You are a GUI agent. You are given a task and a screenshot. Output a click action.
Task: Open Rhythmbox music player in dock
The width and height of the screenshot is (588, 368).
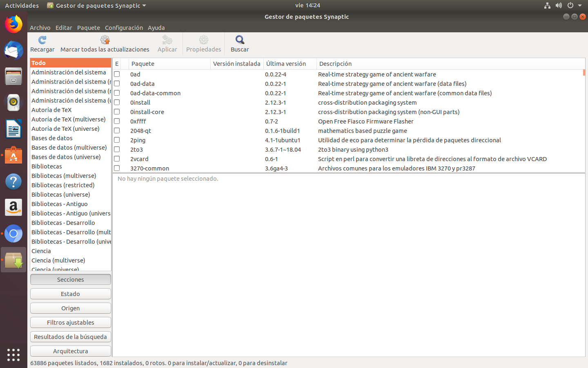pyautogui.click(x=13, y=103)
